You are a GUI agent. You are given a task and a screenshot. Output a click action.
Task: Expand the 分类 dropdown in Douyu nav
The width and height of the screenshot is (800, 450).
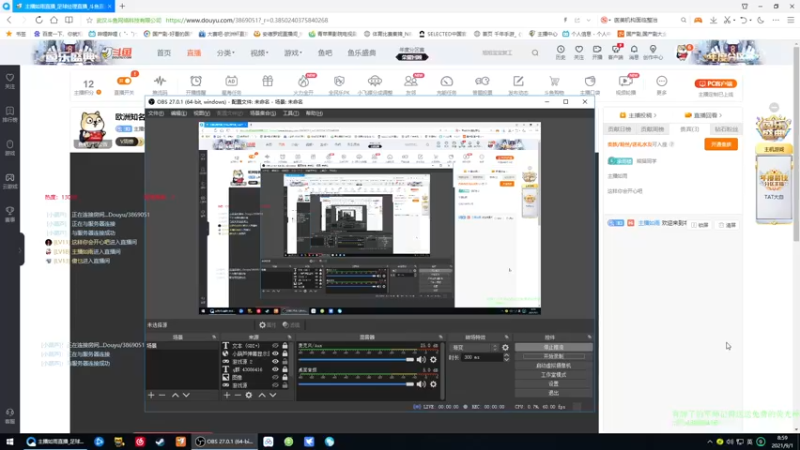point(226,53)
